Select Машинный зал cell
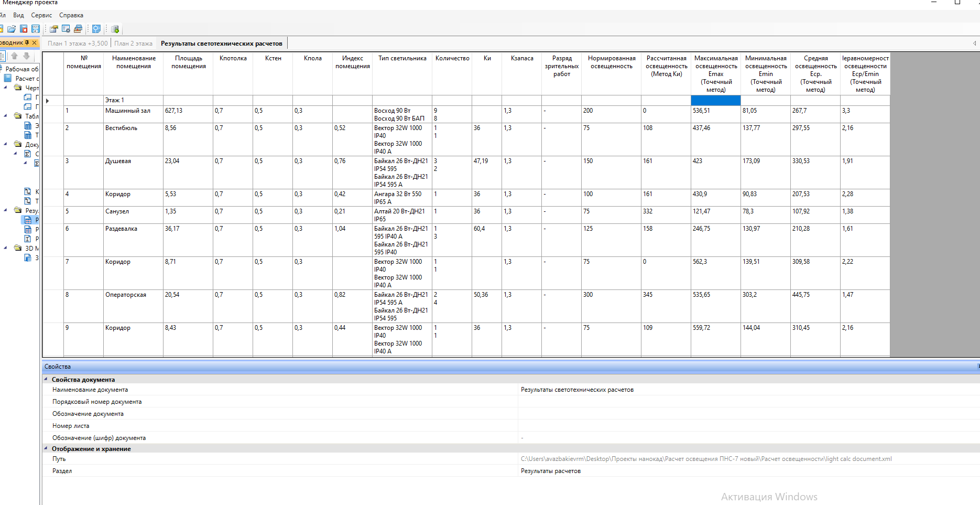This screenshot has width=980, height=505. [133, 114]
